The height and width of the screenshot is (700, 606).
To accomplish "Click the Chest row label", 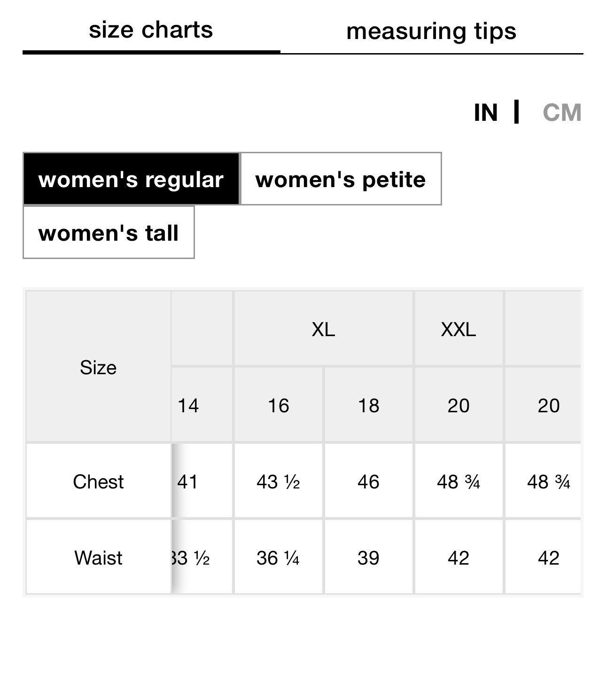I will [x=98, y=481].
